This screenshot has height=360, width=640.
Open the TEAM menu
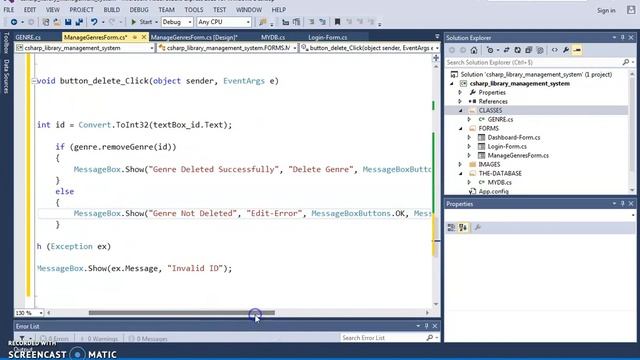pos(167,9)
